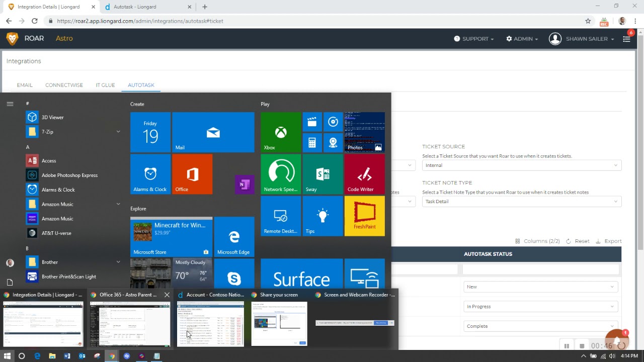Select the Autotask integrations tab
644x362 pixels.
141,85
